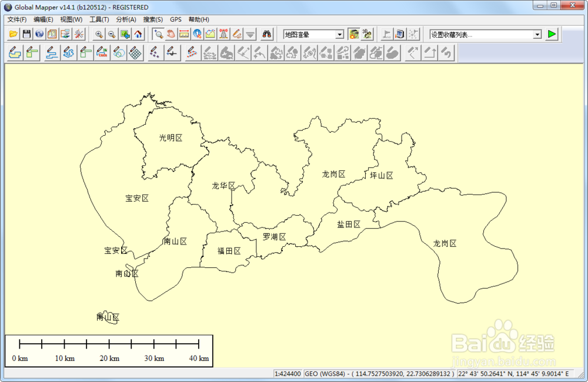
Task: Select the Measure ruler tool
Action: tap(184, 34)
